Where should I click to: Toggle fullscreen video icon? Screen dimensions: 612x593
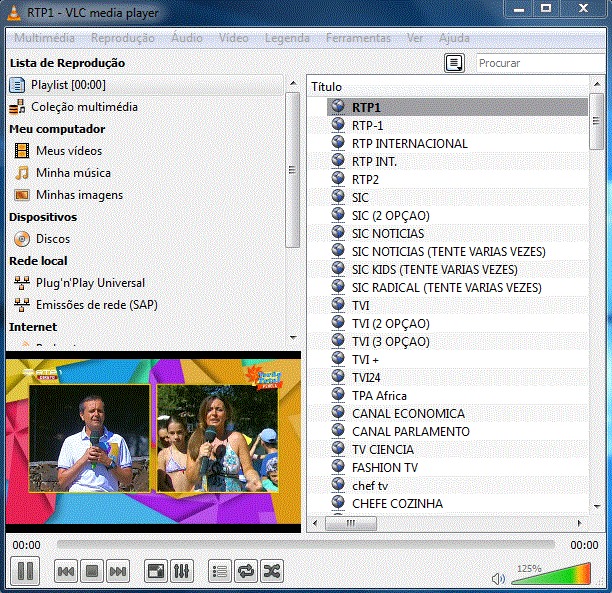coord(156,572)
